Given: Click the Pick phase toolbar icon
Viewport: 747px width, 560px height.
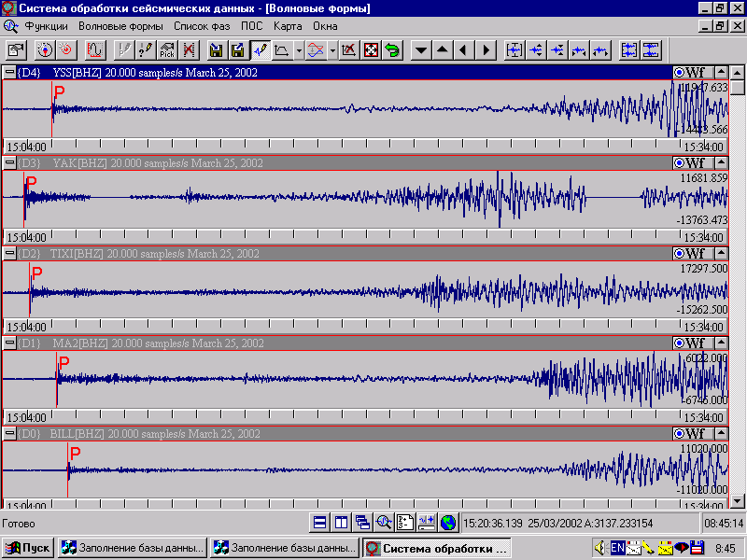Looking at the screenshot, I should tap(167, 49).
